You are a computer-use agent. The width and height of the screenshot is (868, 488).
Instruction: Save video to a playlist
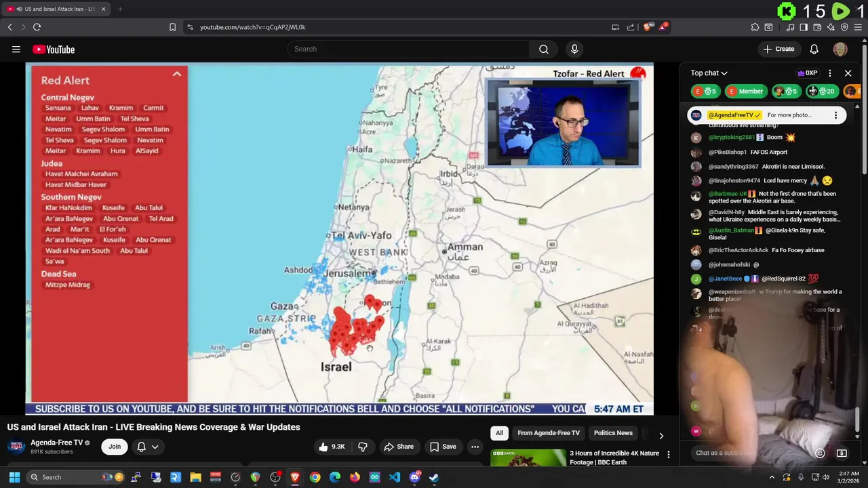tap(443, 447)
